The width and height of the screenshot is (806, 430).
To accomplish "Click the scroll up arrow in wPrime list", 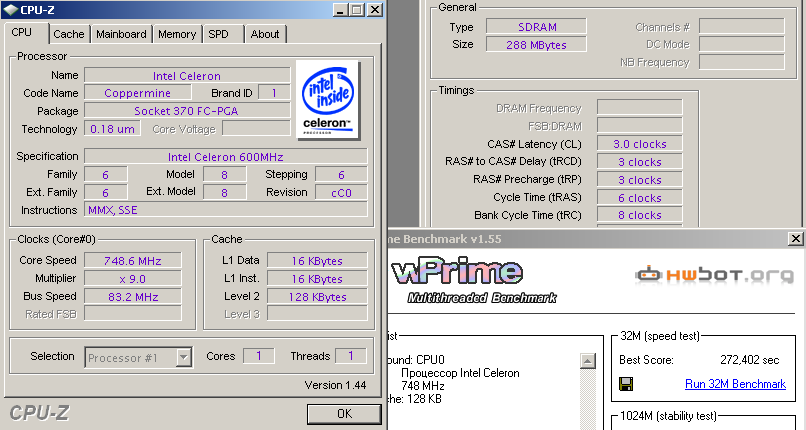I will coord(588,361).
